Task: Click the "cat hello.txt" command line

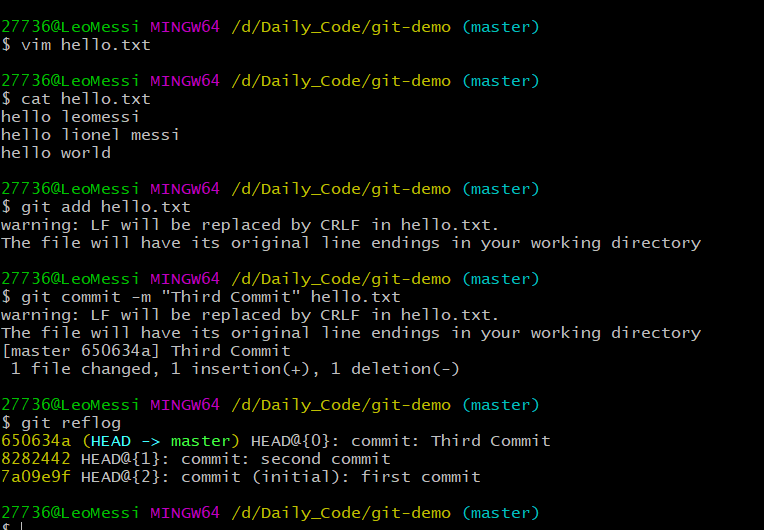Action: pyautogui.click(x=76, y=99)
